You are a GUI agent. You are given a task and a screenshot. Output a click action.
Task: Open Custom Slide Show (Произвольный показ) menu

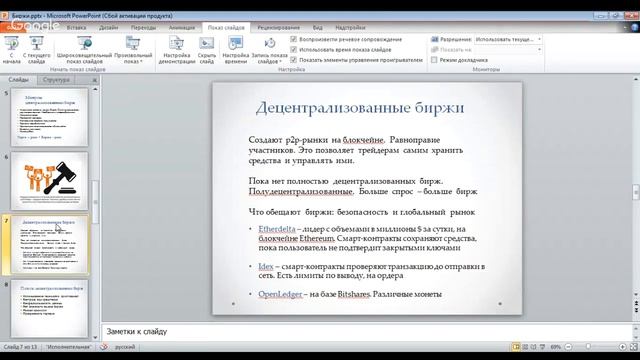(133, 50)
